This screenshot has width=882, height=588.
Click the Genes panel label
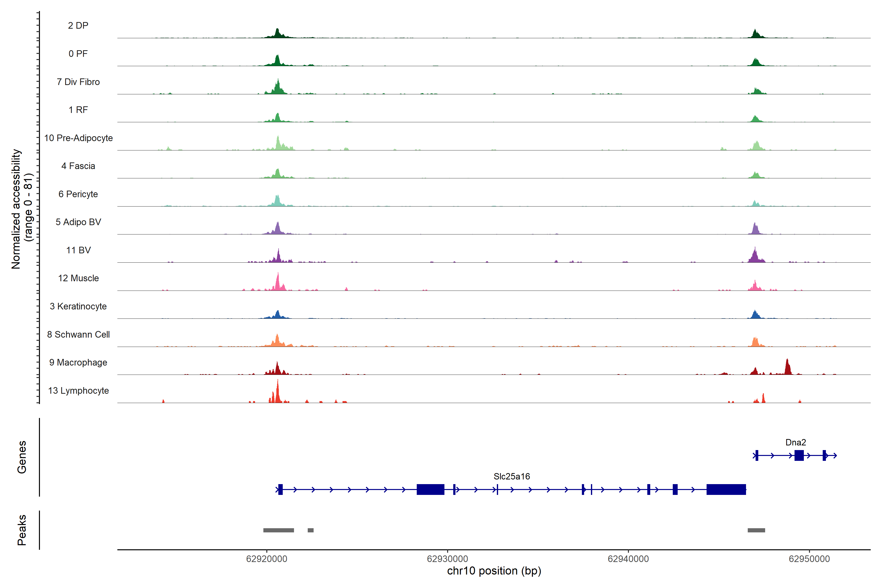point(22,457)
